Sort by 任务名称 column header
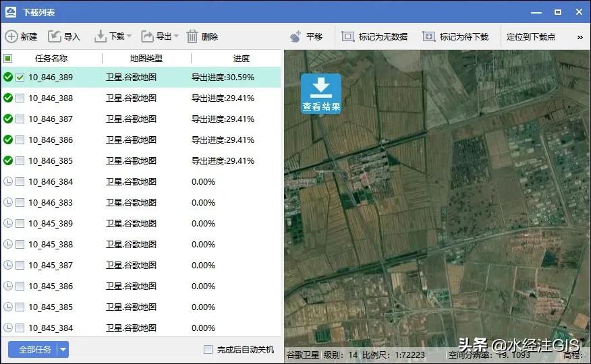The width and height of the screenshot is (591, 364). click(x=51, y=59)
